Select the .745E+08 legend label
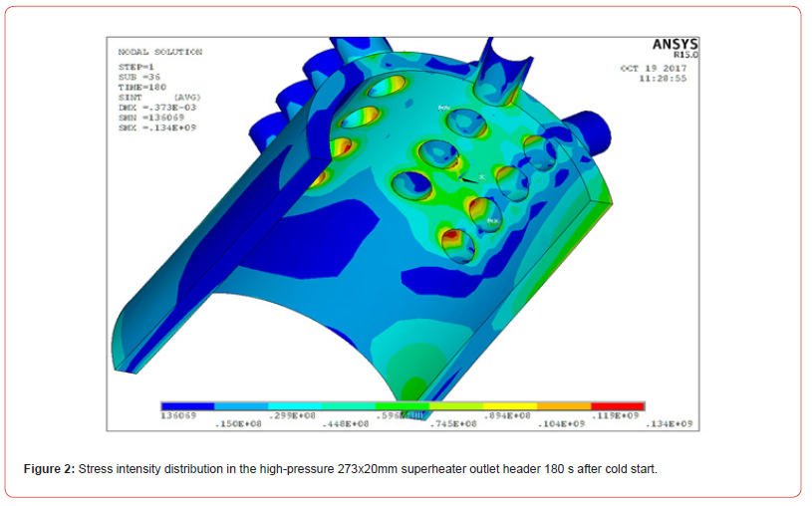This screenshot has height=506, width=812. 456,424
